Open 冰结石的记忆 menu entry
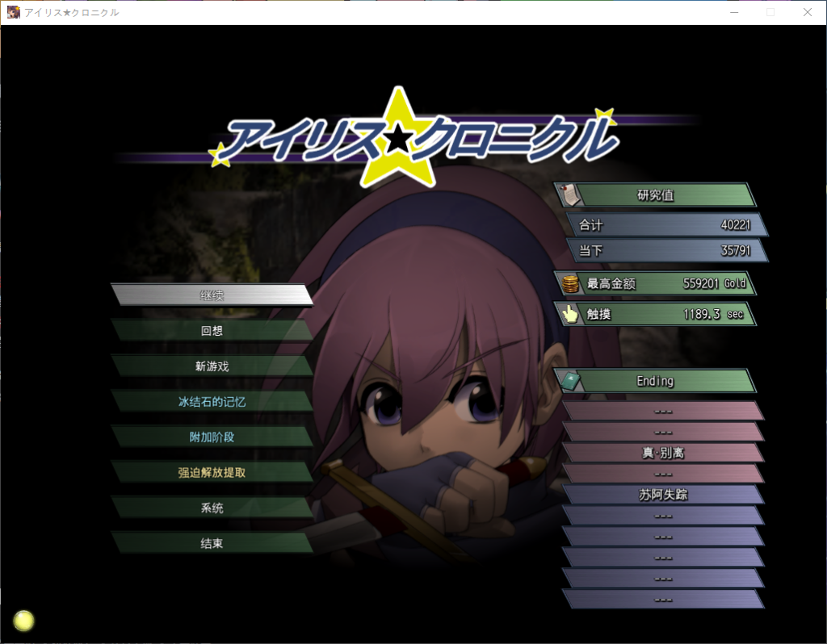Image resolution: width=827 pixels, height=644 pixels. tap(212, 402)
